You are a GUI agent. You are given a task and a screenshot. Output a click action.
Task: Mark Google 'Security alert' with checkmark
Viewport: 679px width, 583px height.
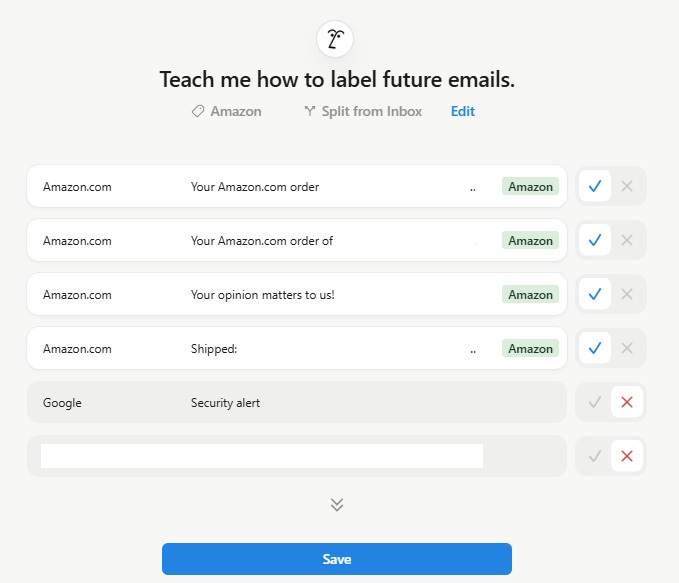pyautogui.click(x=595, y=402)
